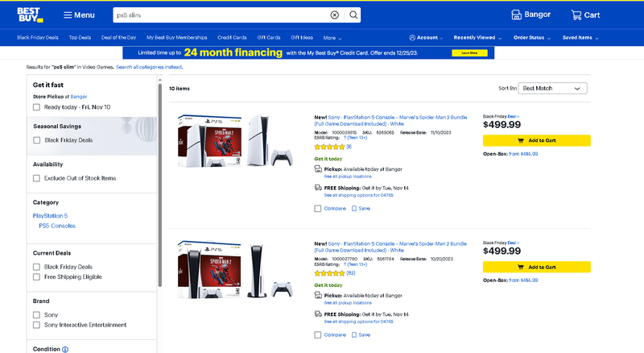
Task: Expand the Recently Viewed dropdown
Action: pyautogui.click(x=477, y=38)
